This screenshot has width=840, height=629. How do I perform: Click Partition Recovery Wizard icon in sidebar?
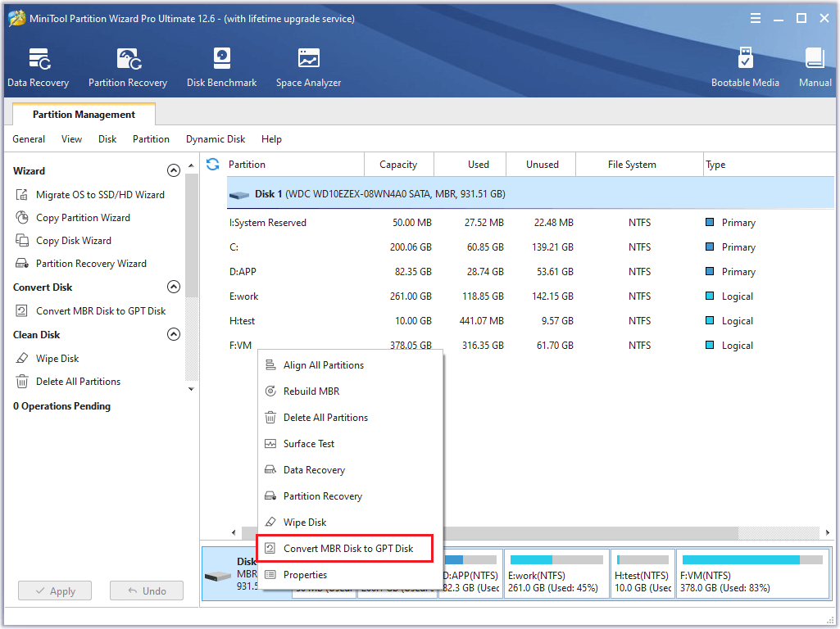tap(21, 264)
